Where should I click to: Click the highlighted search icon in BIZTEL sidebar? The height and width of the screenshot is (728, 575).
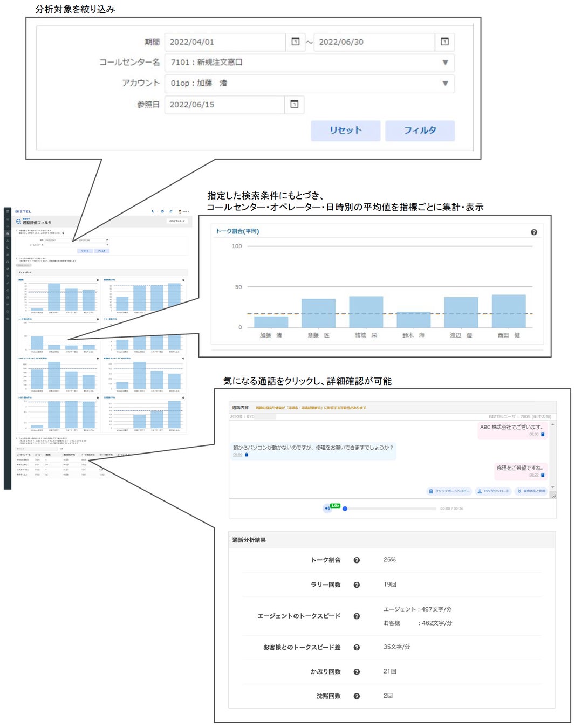pos(7,233)
